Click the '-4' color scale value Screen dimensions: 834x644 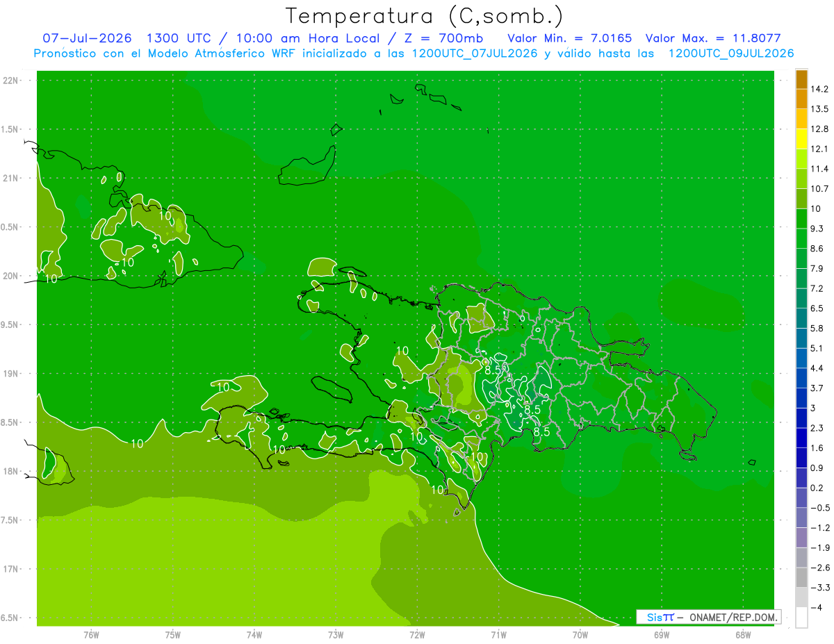(x=817, y=608)
